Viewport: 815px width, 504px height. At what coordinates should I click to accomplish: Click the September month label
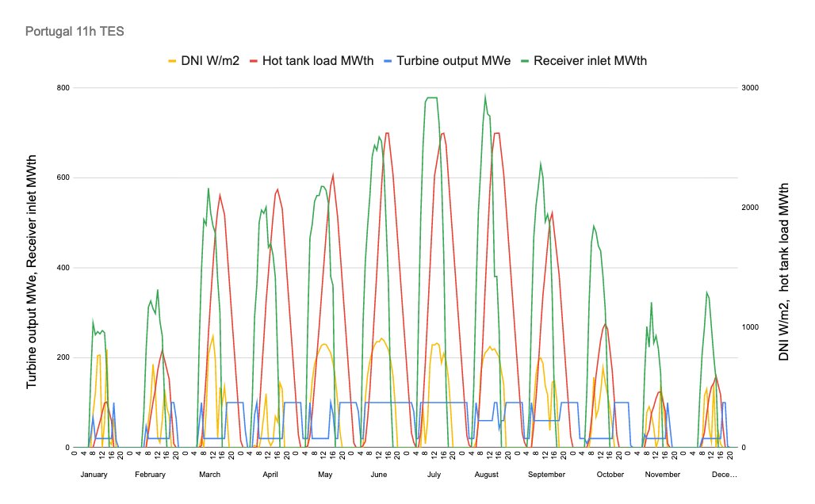coord(546,475)
